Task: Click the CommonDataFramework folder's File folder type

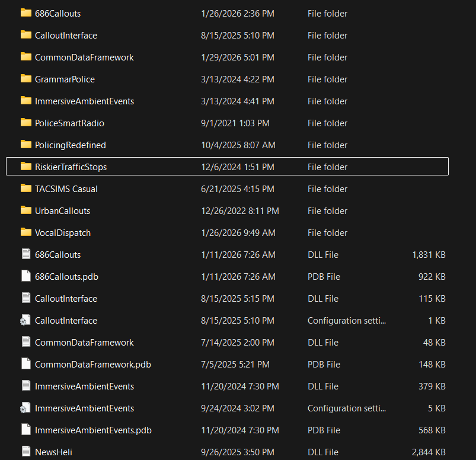Action: click(327, 57)
